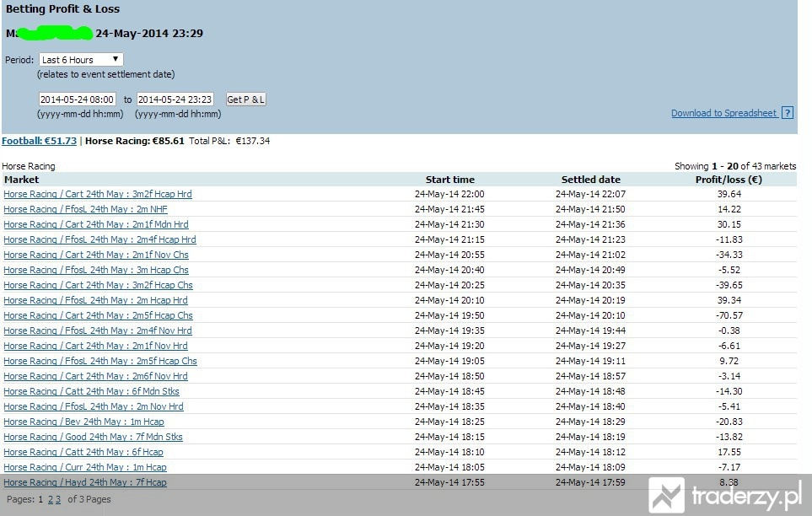
Task: Select the loss value -70.57
Action: 729,315
